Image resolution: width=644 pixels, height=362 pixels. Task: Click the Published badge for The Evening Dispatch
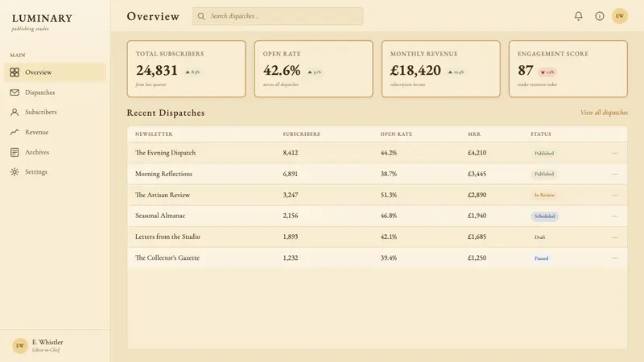tap(544, 153)
